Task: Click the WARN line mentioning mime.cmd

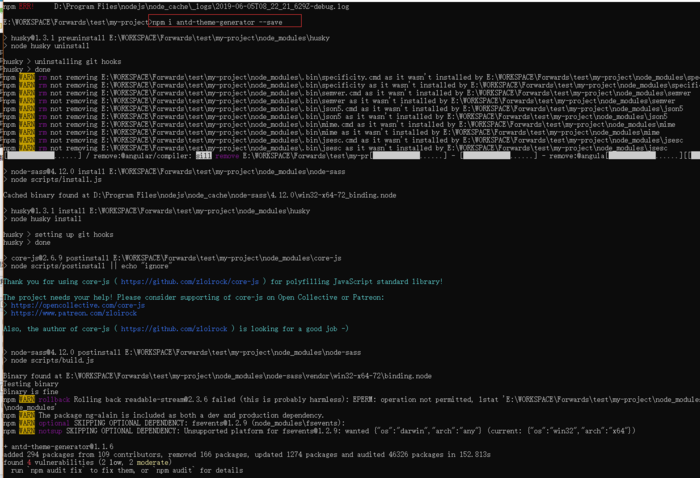Action: (x=339, y=125)
